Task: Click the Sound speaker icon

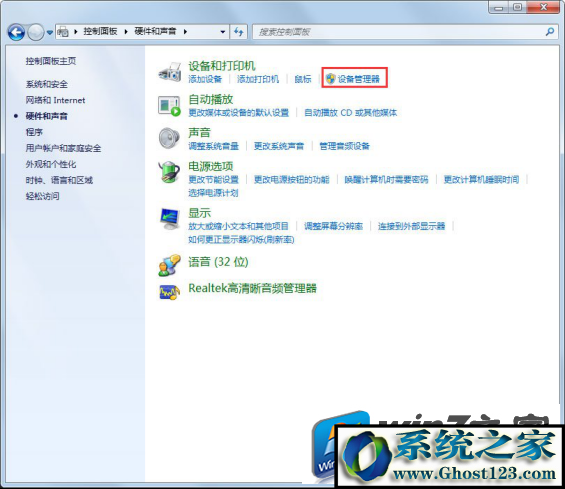Action: coord(169,138)
